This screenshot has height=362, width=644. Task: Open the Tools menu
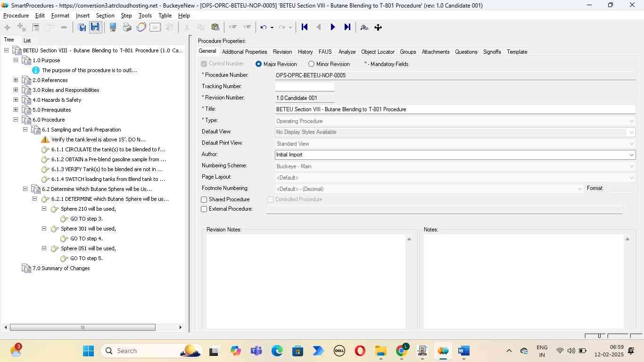(145, 16)
